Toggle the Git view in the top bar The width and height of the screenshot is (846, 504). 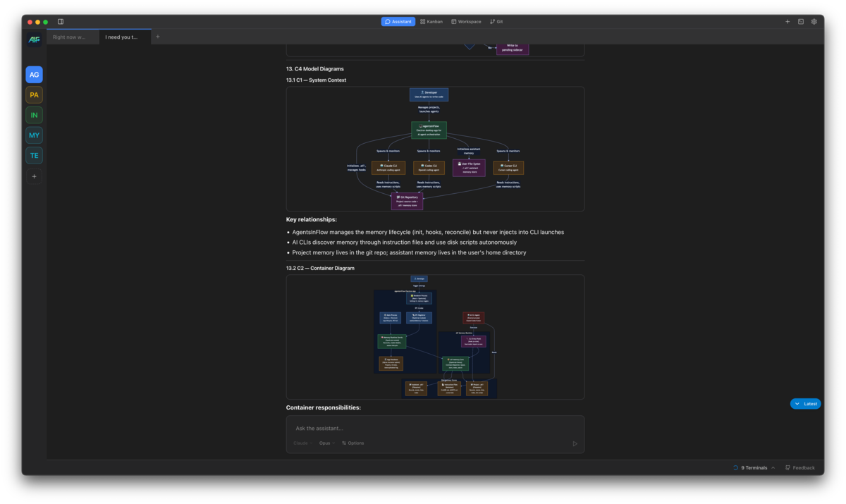click(496, 21)
